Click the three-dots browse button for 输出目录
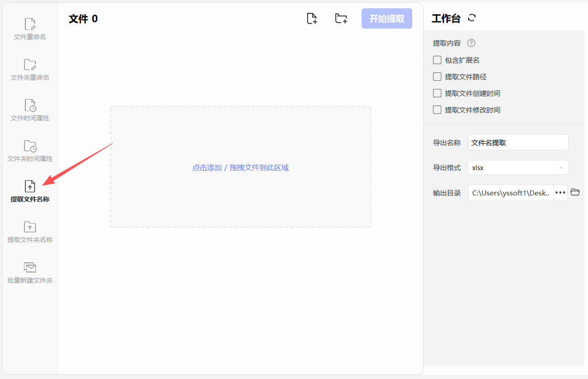Viewport: 588px width, 379px height. coord(560,192)
